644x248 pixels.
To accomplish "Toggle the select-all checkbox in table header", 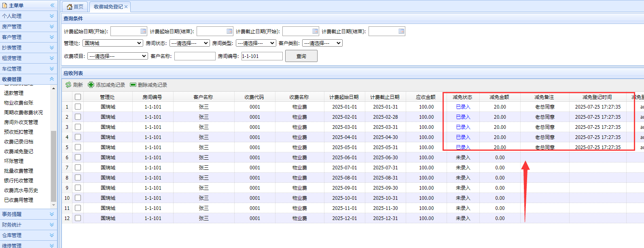I will click(x=78, y=97).
